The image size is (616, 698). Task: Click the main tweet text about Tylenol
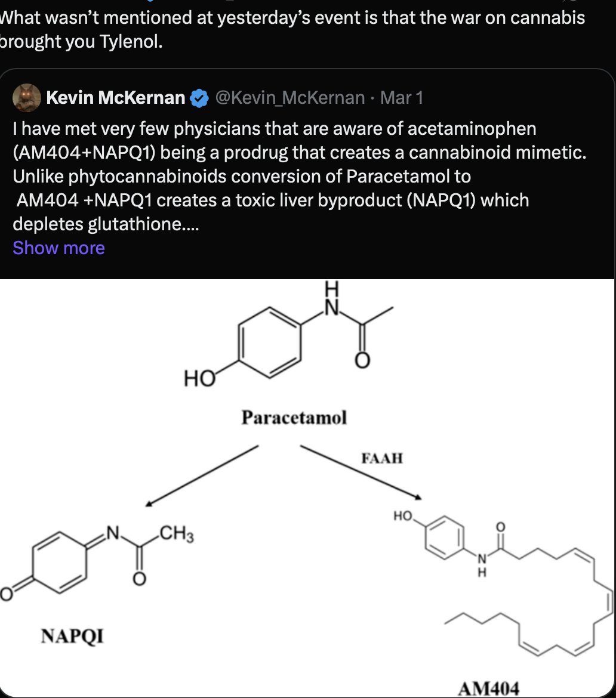coord(292,30)
